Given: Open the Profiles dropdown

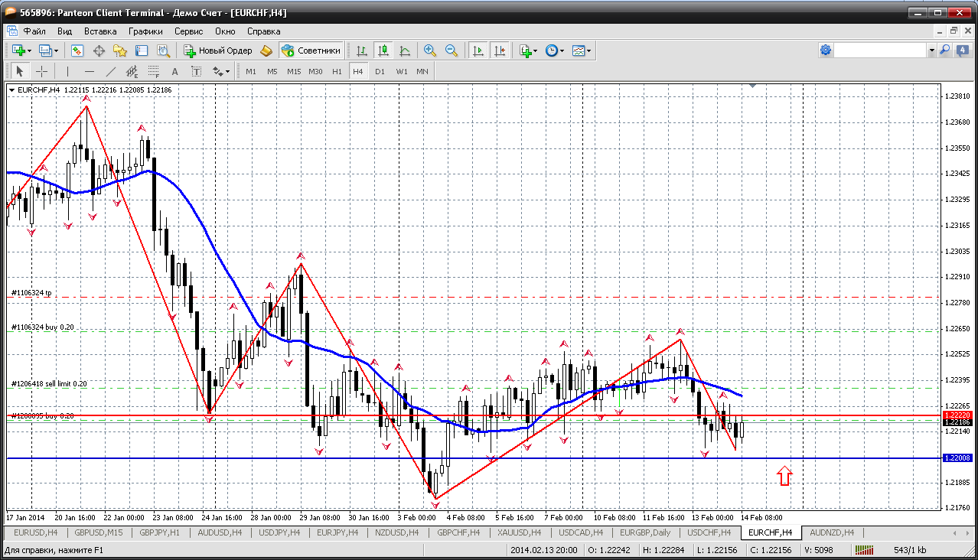Looking at the screenshot, I should 49,50.
